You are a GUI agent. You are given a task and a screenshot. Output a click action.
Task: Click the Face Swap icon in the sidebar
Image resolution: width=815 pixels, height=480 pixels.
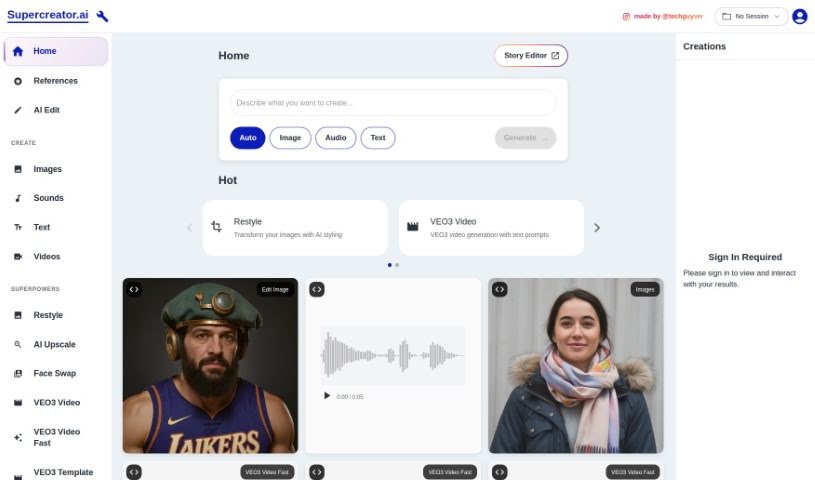18,373
